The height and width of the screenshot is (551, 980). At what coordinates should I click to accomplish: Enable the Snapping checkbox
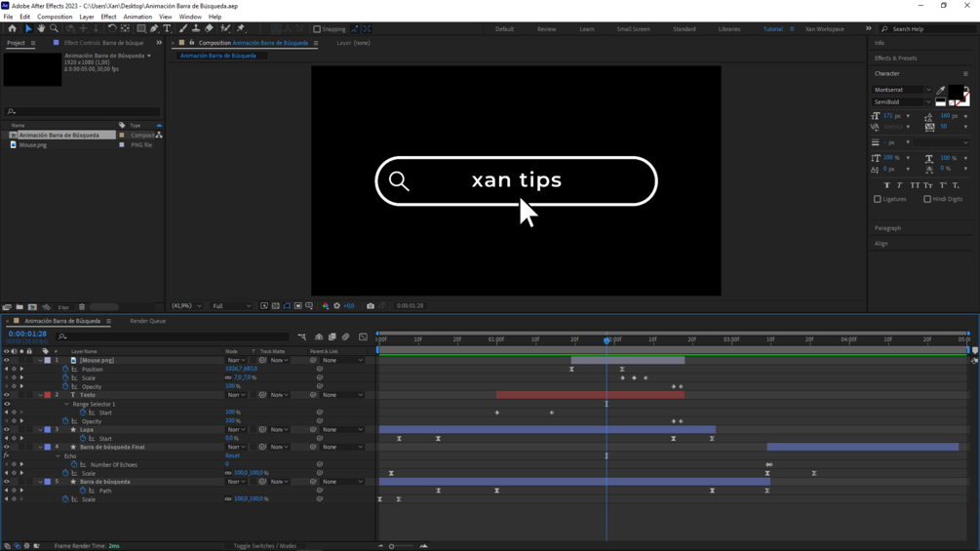click(317, 28)
